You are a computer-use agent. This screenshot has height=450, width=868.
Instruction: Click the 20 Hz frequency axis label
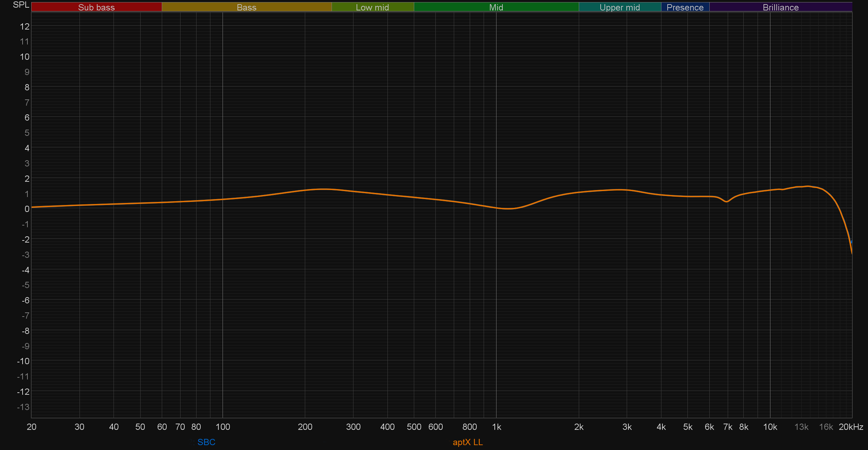pyautogui.click(x=31, y=427)
